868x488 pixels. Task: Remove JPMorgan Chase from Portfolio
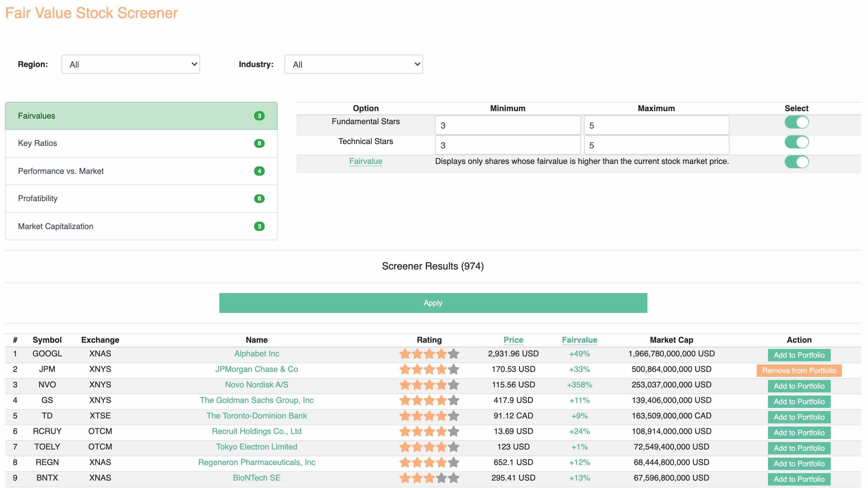(799, 370)
